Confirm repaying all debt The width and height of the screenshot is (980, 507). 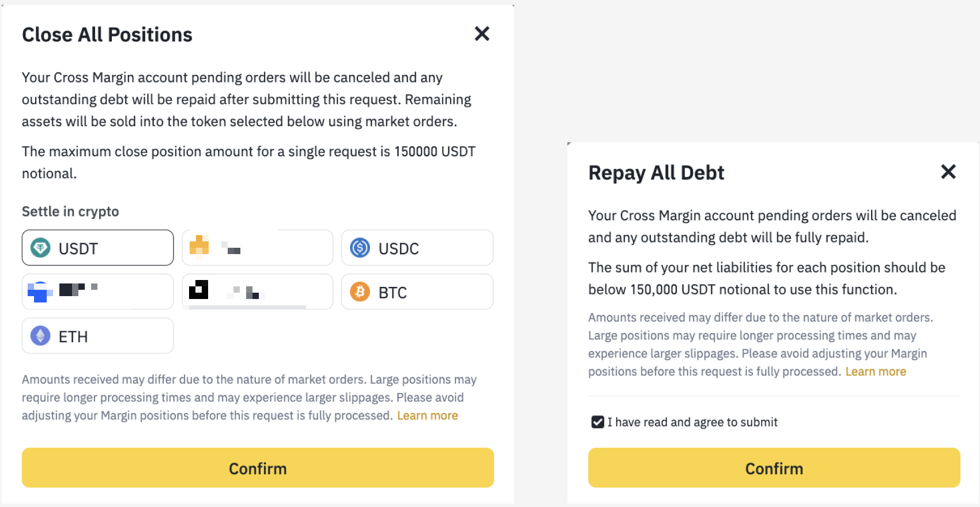pos(774,468)
